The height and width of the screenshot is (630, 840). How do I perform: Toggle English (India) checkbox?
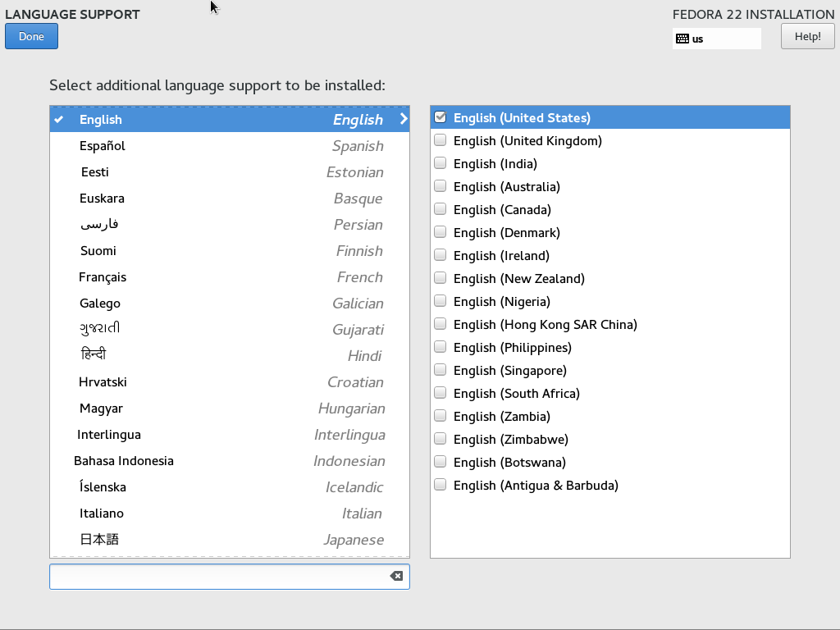(x=441, y=163)
